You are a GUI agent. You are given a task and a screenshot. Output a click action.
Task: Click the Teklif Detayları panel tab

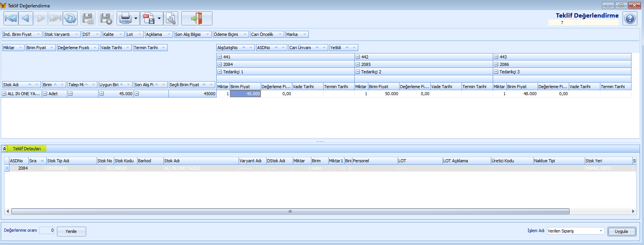click(27, 149)
